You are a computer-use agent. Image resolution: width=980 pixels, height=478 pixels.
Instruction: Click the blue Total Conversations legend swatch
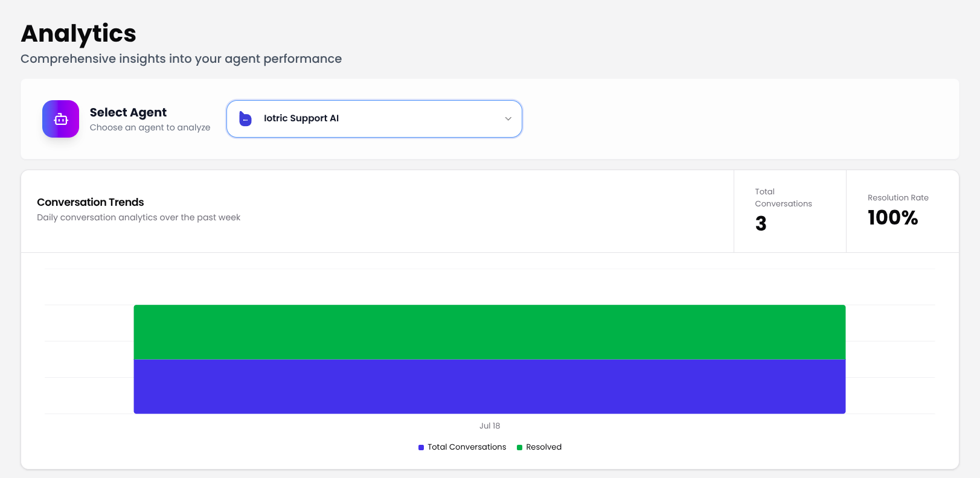click(x=421, y=447)
